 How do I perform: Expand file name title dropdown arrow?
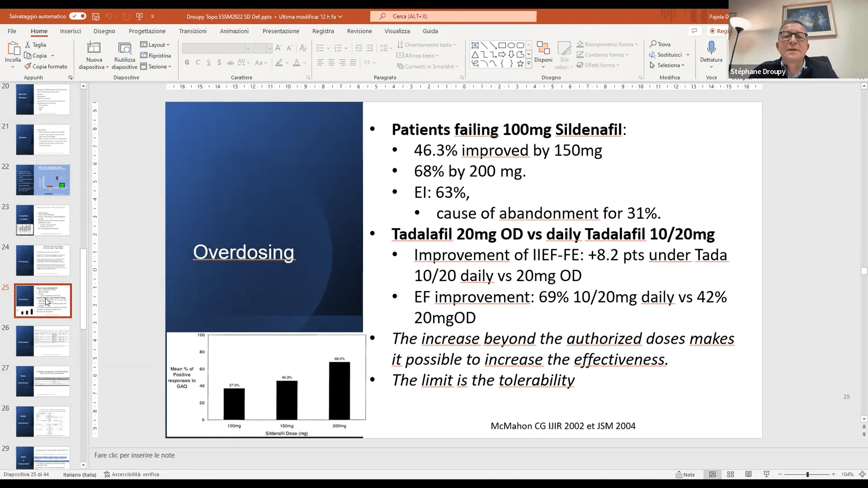[x=340, y=17]
